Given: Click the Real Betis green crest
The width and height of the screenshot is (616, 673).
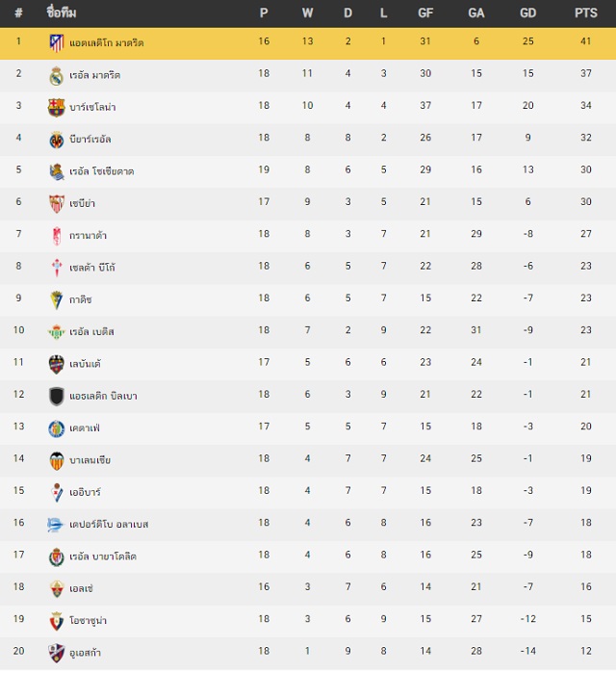Looking at the screenshot, I should (56, 332).
